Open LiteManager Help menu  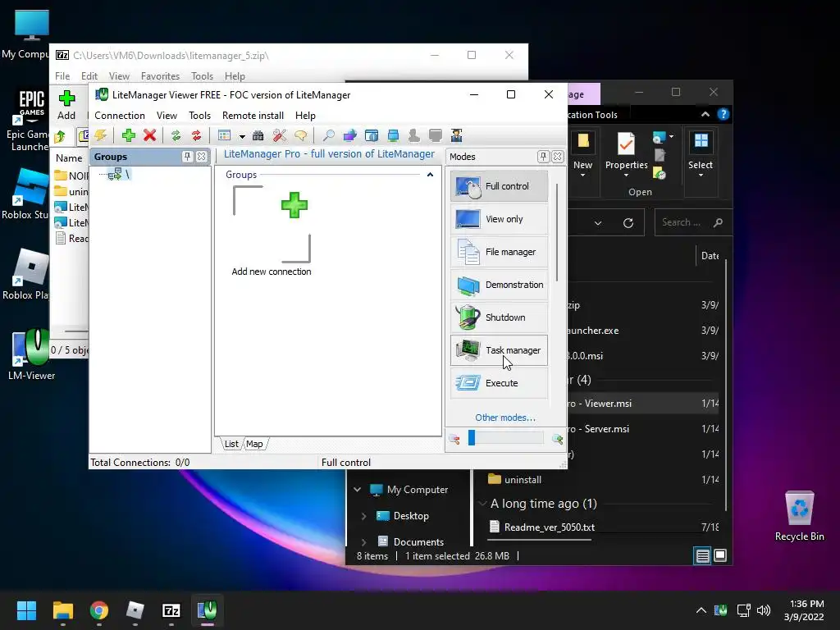pos(305,116)
